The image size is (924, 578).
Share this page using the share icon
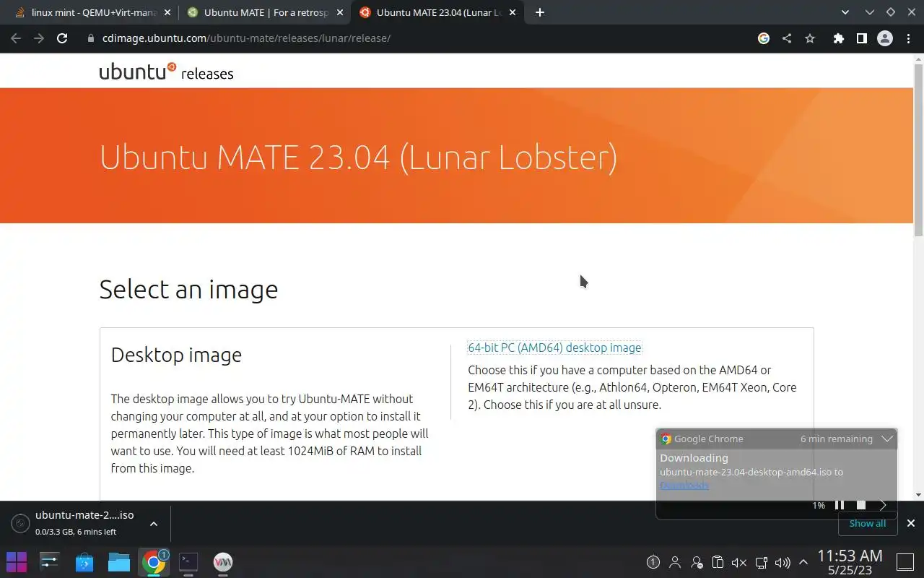[787, 38]
